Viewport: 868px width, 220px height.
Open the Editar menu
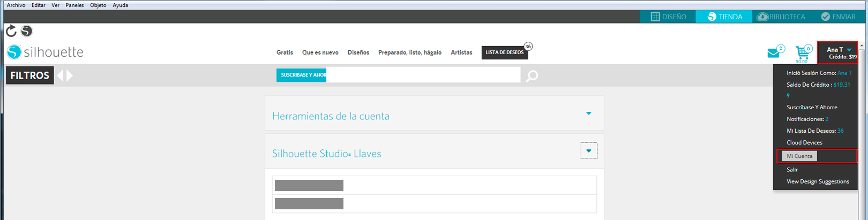pyautogui.click(x=38, y=5)
